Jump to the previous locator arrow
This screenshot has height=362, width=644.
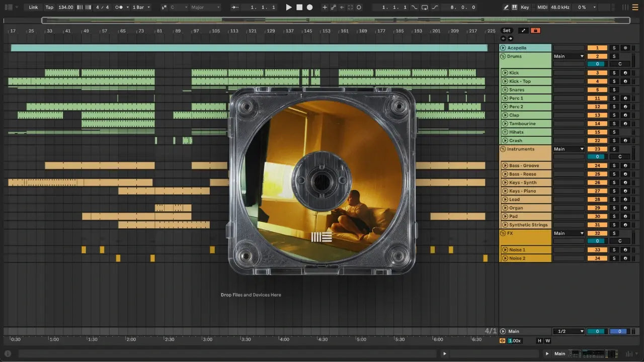coord(503,38)
